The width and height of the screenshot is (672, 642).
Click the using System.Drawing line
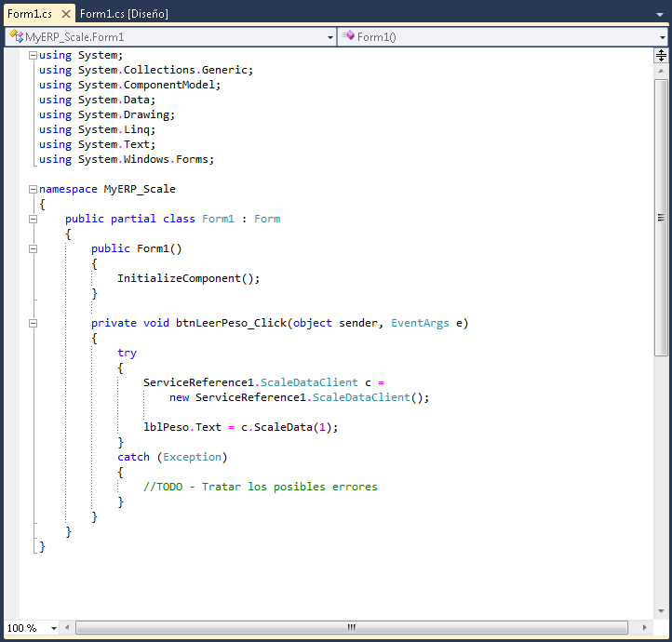pyautogui.click(x=107, y=114)
